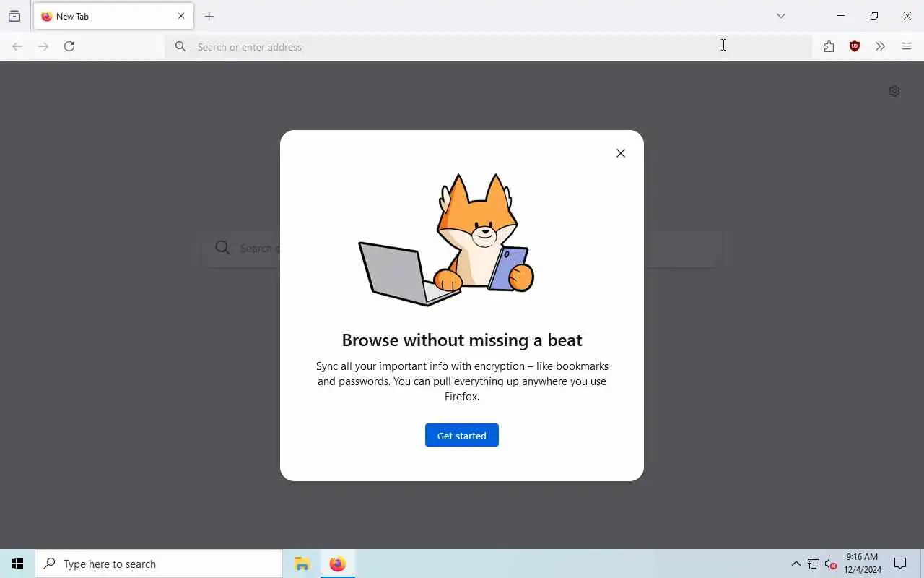Open the Windows Start menu
Image resolution: width=924 pixels, height=578 pixels.
[17, 564]
